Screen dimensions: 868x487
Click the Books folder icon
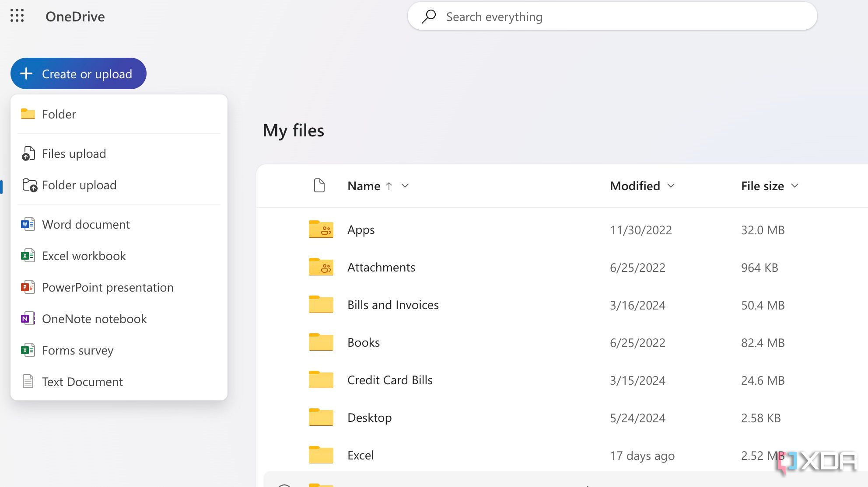pos(321,342)
